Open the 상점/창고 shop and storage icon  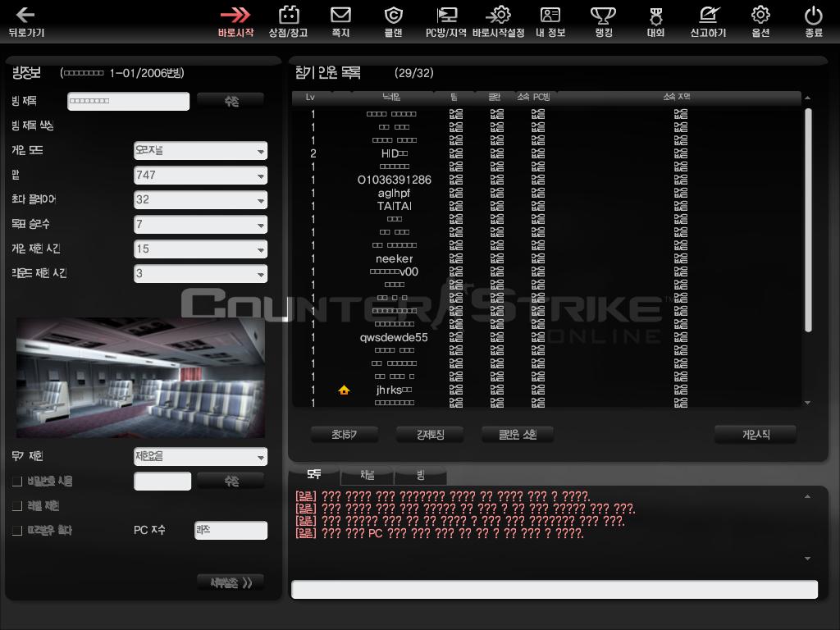(289, 15)
